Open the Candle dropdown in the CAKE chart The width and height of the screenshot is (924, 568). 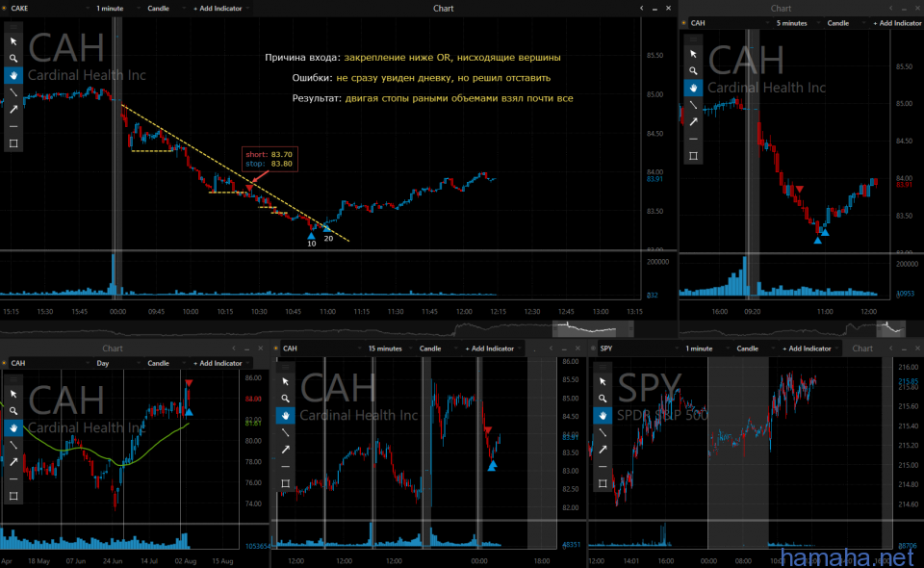pyautogui.click(x=165, y=9)
